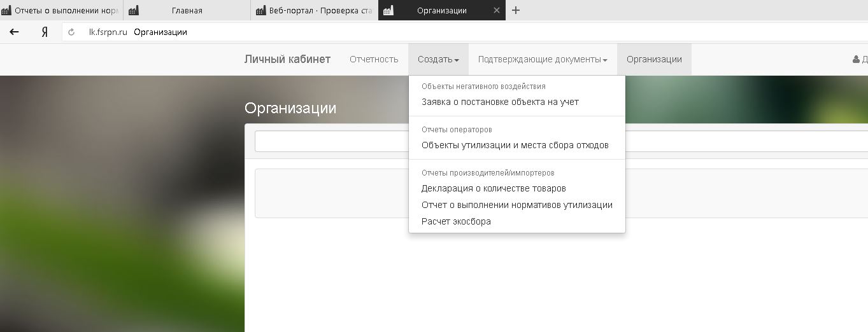The height and width of the screenshot is (332, 868).
Task: Switch to 'Веб-портал · Проверка' browser tab
Action: point(315,10)
